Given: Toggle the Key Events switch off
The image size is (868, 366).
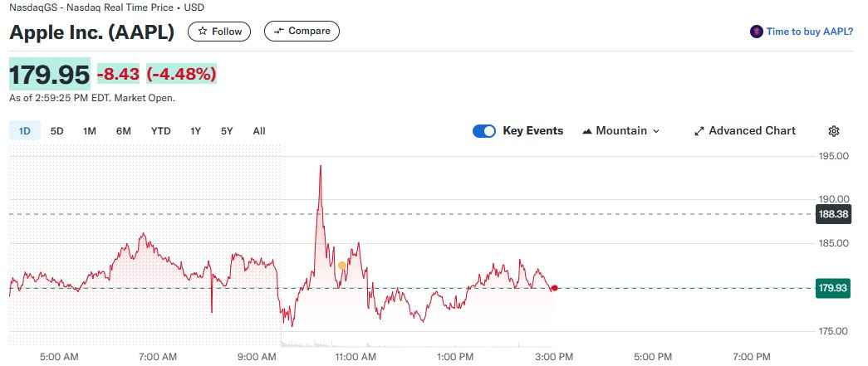Looking at the screenshot, I should (483, 131).
